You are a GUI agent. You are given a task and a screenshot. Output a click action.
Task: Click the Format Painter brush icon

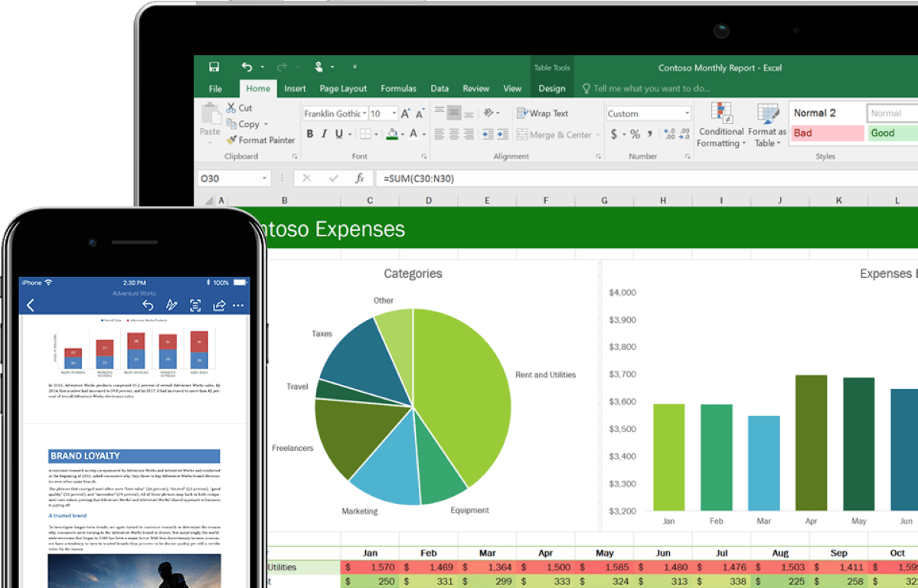[x=231, y=140]
